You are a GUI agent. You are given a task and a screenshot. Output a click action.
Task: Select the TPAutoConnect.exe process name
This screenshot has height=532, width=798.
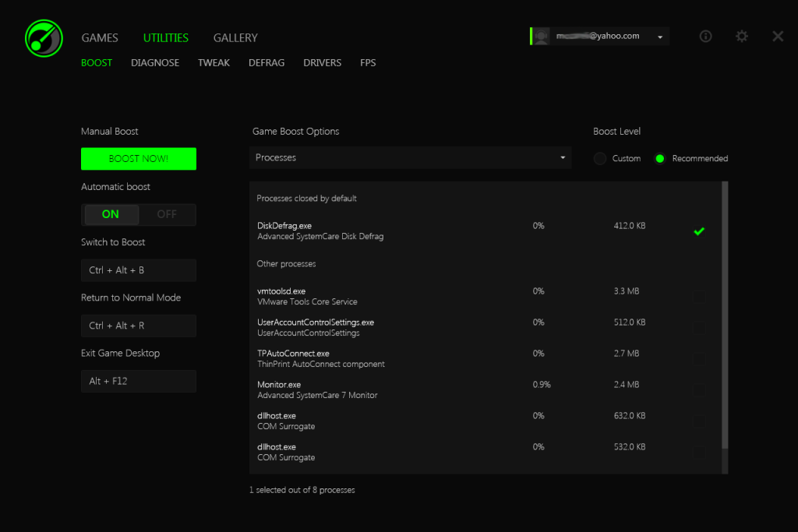[x=293, y=354]
